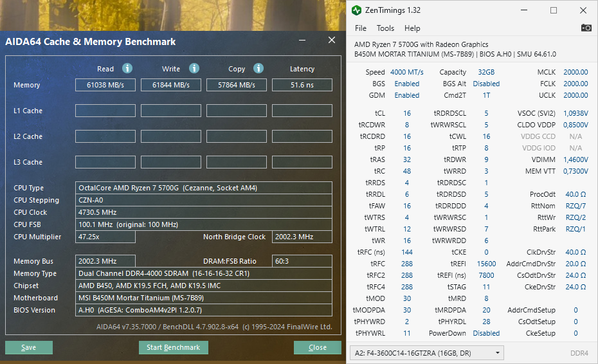Click the Write info icon in AIDA64
This screenshot has width=598, height=364.
pos(194,68)
